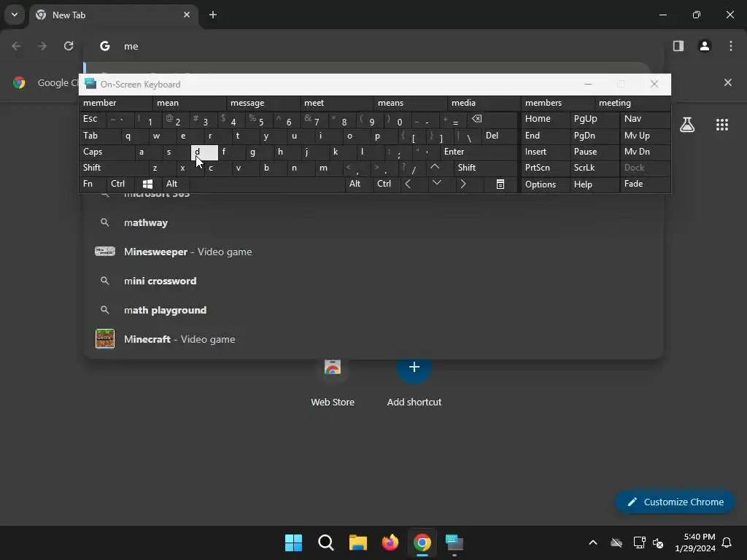
Task: Open File Explorer from taskbar
Action: [x=357, y=542]
